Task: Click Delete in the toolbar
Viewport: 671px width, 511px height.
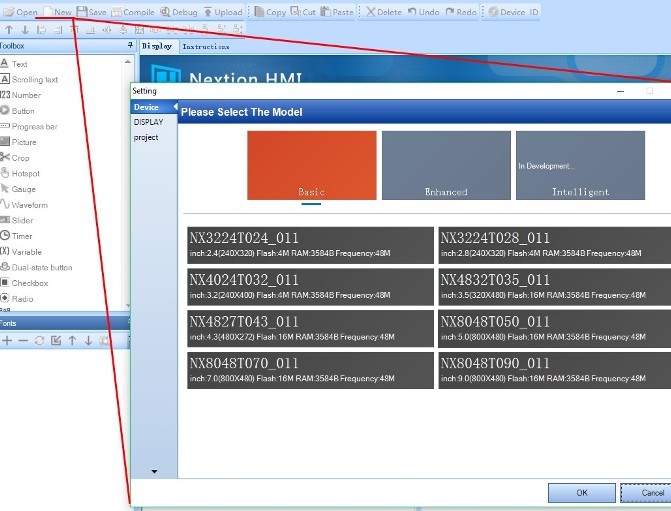Action: (384, 12)
